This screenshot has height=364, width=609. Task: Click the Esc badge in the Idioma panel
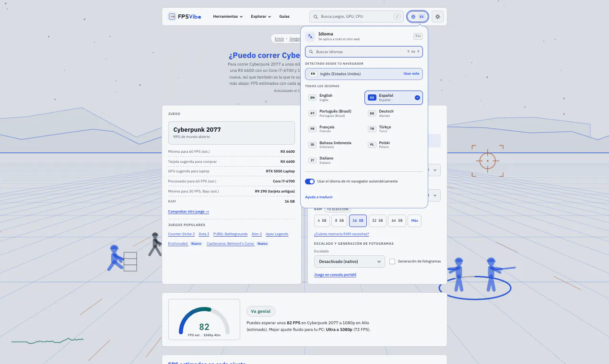(x=418, y=36)
